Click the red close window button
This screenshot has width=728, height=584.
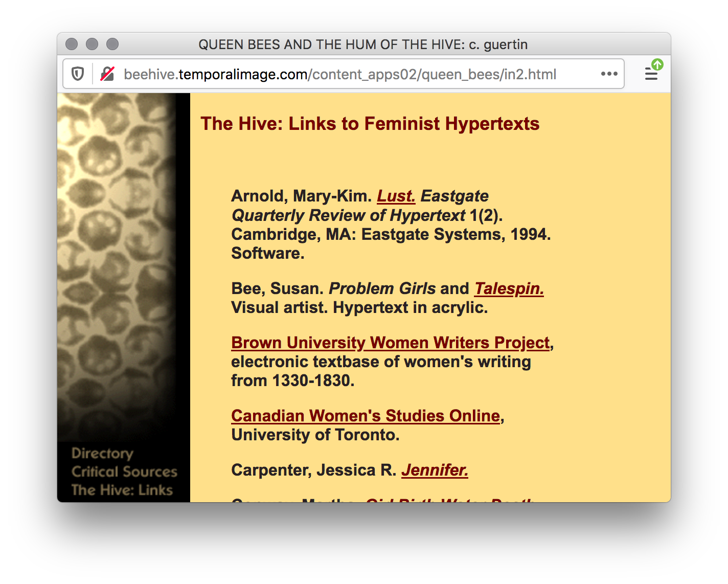(x=72, y=44)
